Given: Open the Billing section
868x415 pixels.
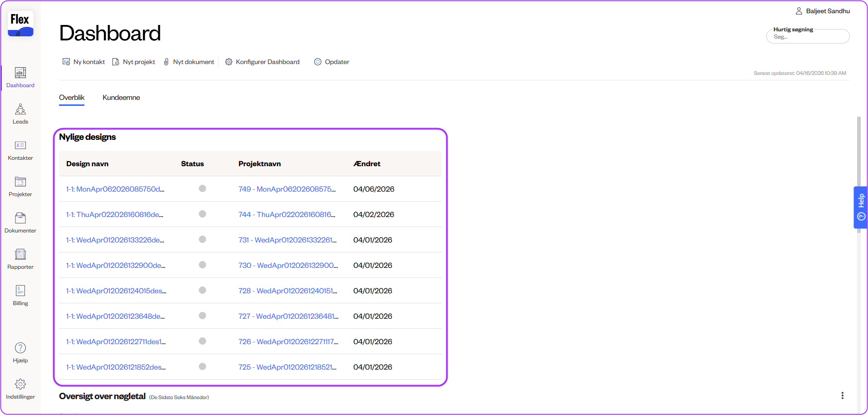Looking at the screenshot, I should click(20, 295).
